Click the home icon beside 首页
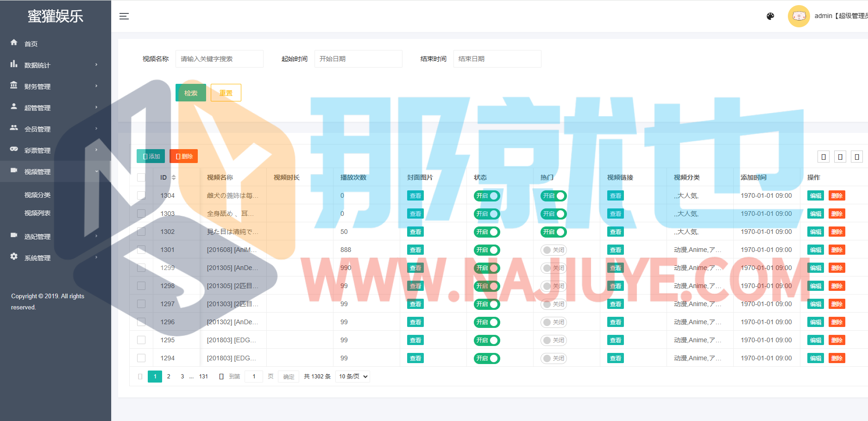The width and height of the screenshot is (868, 421). pos(14,43)
